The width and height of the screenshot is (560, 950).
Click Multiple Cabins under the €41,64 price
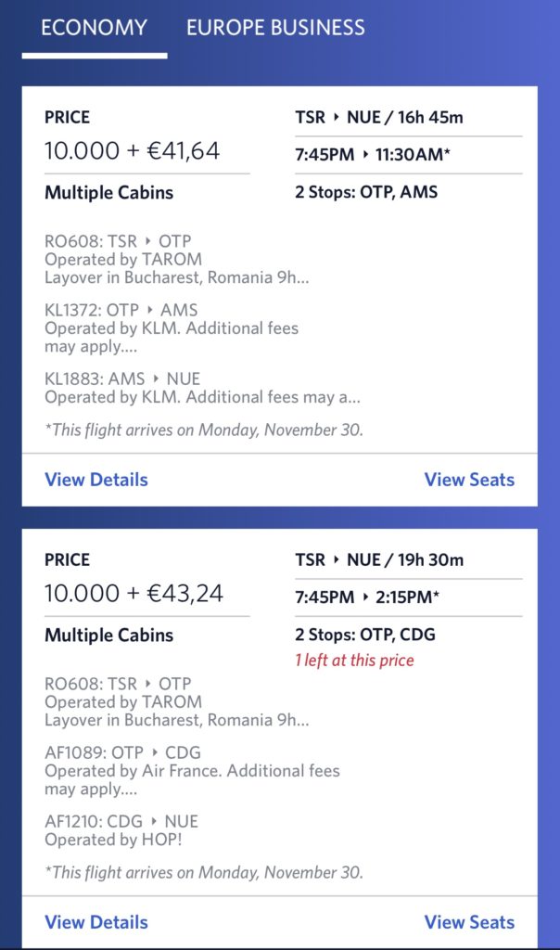[x=108, y=193]
